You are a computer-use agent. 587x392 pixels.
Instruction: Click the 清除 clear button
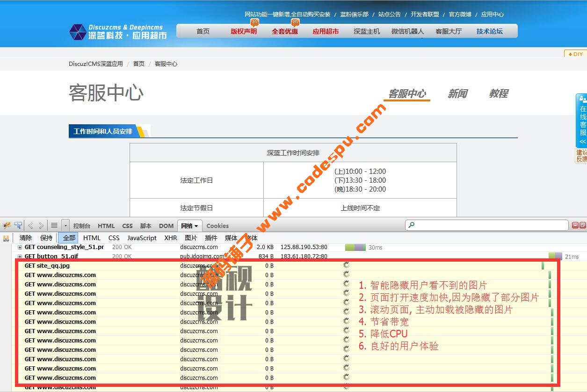26,238
